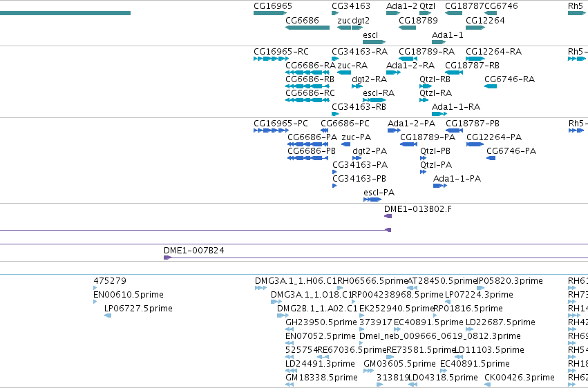Select protein CG6686-PB
This screenshot has width=588, height=388.
(x=308, y=158)
